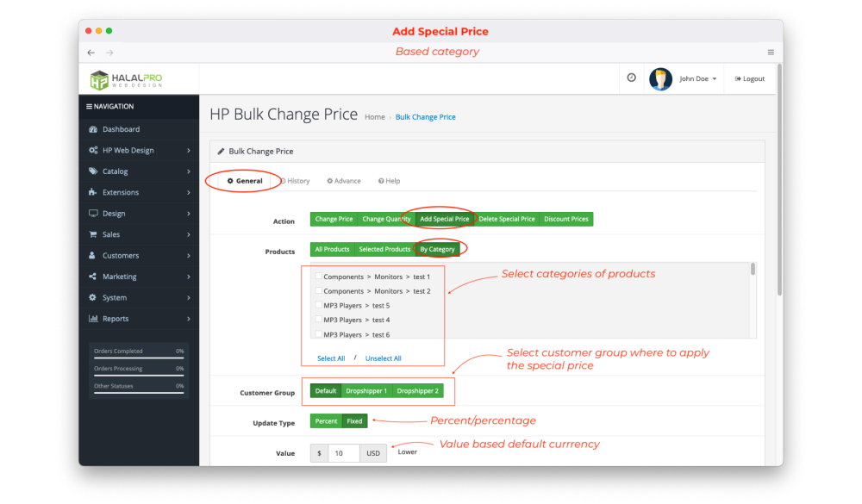
Task: Click the Delete Special Price button
Action: pyautogui.click(x=507, y=219)
